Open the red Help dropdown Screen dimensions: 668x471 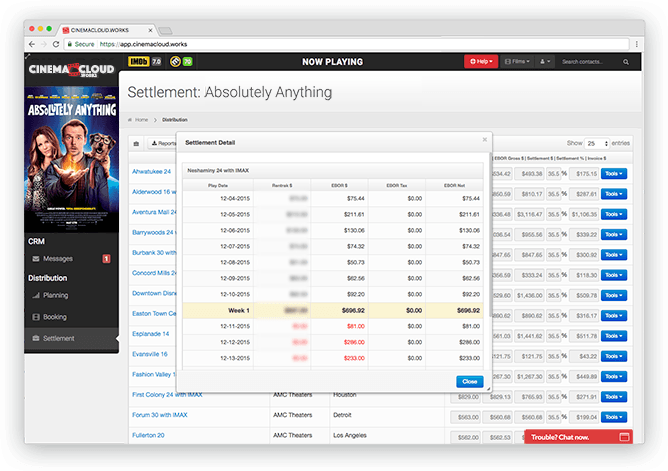tap(480, 62)
